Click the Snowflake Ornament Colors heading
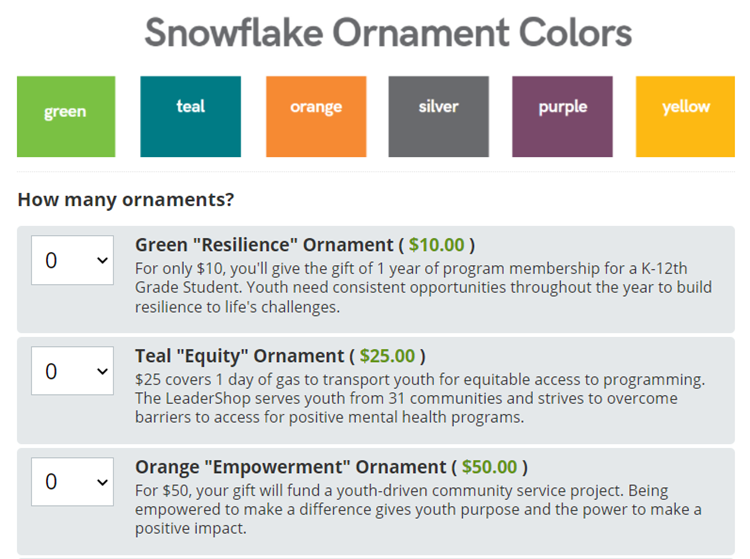 click(388, 33)
